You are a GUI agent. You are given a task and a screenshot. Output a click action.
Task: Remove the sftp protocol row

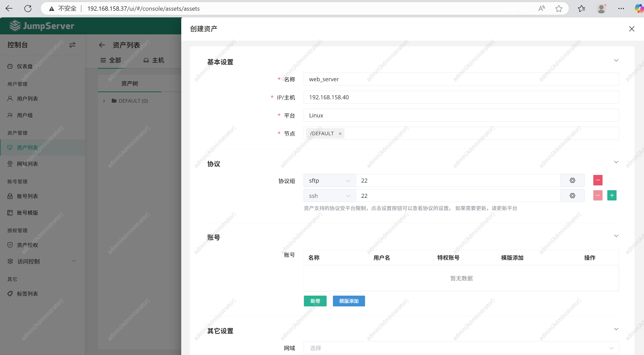pos(598,180)
